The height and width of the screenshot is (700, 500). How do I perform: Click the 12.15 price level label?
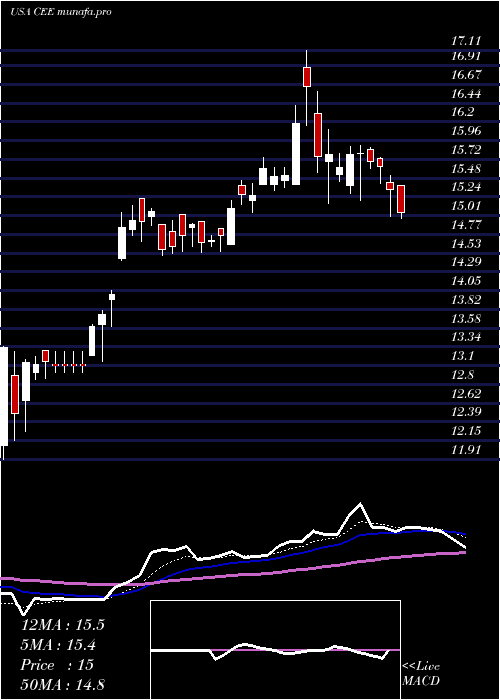click(x=466, y=431)
